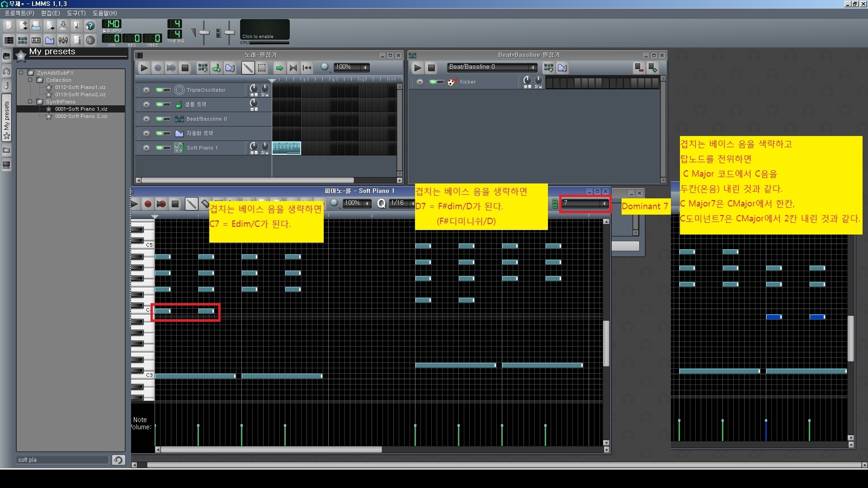The width and height of the screenshot is (868, 488).
Task: Show the FX Mixer via toolbar
Action: tap(63, 40)
